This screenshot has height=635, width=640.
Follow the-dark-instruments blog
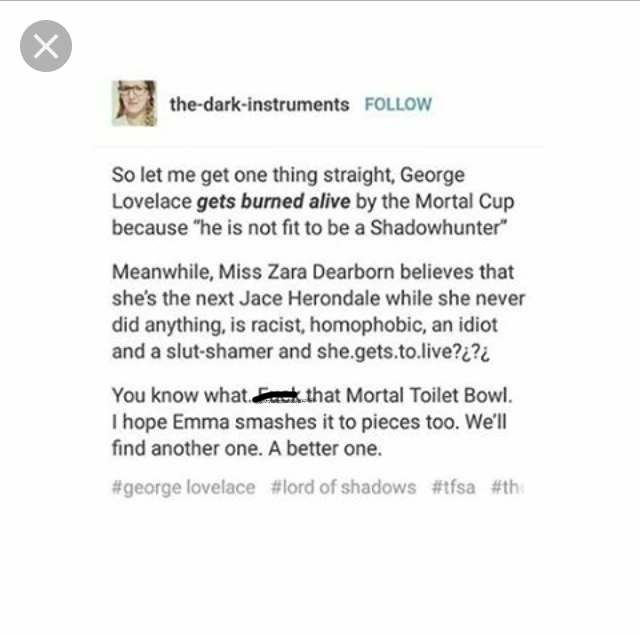[x=398, y=104]
